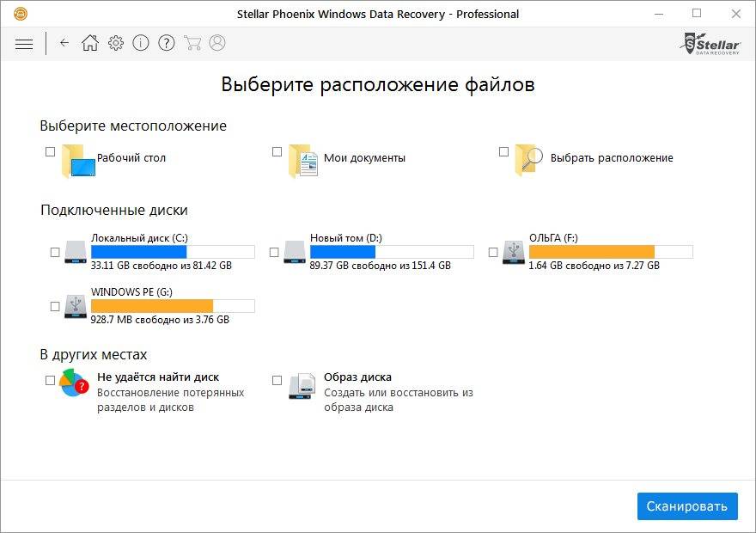Go back with the arrow icon
This screenshot has height=533, width=756.
64,43
